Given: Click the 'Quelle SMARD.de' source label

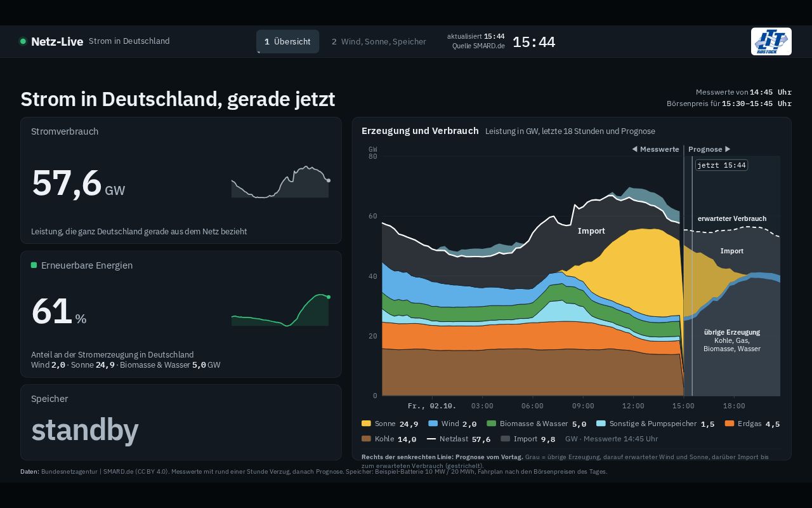Looking at the screenshot, I should (x=478, y=46).
